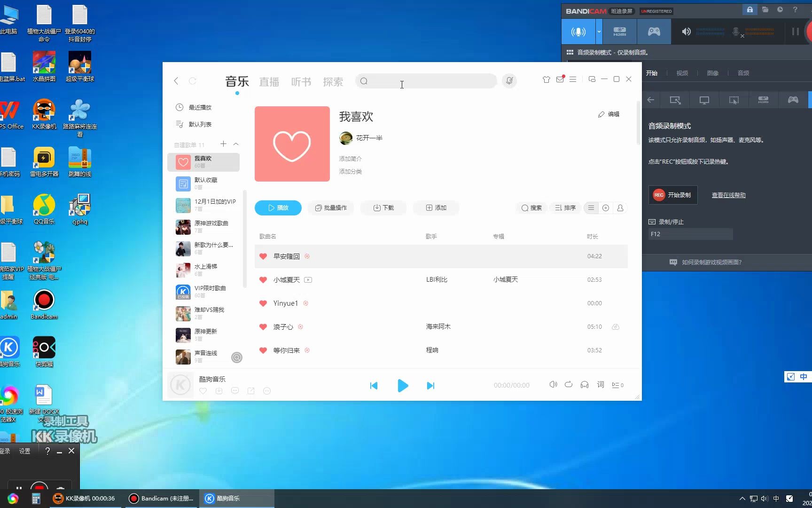Click the Bandicam F12 hotkey field
This screenshot has height=508, width=812.
[x=690, y=234]
